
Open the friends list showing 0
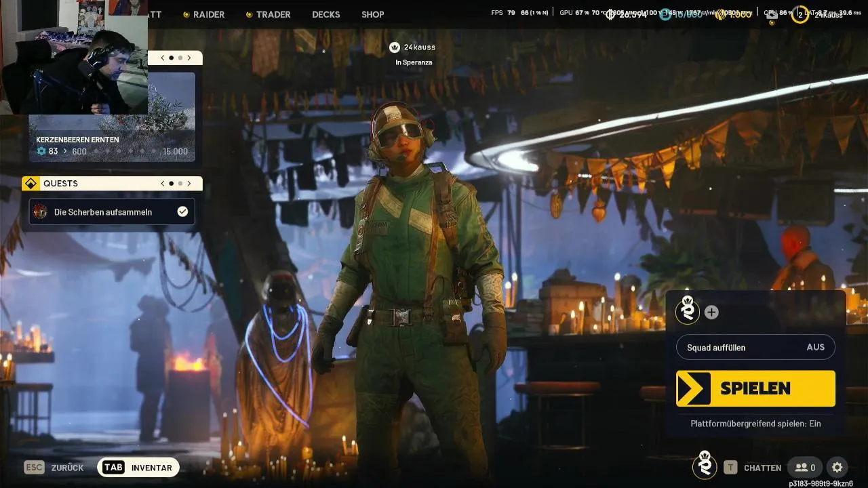(x=805, y=467)
